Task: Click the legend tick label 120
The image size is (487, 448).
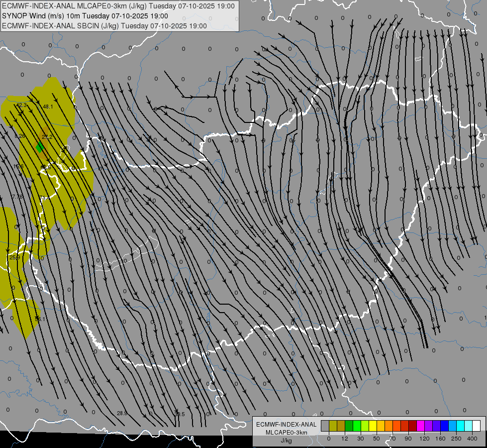Action: click(424, 439)
